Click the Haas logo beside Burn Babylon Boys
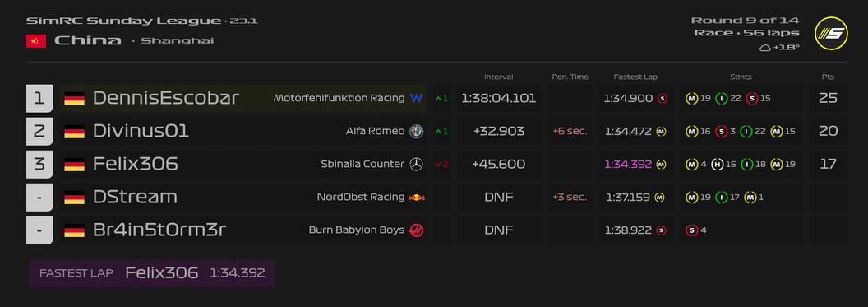Image resolution: width=868 pixels, height=307 pixels. 416,230
